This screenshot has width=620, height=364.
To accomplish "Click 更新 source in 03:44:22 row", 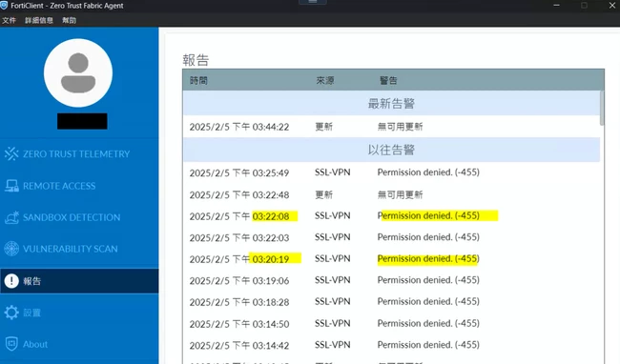I will 324,127.
